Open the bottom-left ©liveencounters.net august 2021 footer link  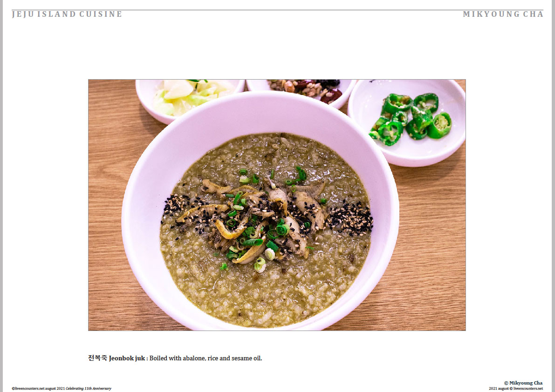pos(38,388)
